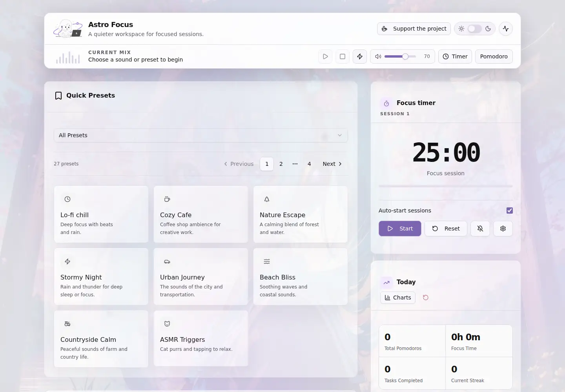The width and height of the screenshot is (565, 392).
Task: Click the 25:00 timer display
Action: [x=446, y=152]
